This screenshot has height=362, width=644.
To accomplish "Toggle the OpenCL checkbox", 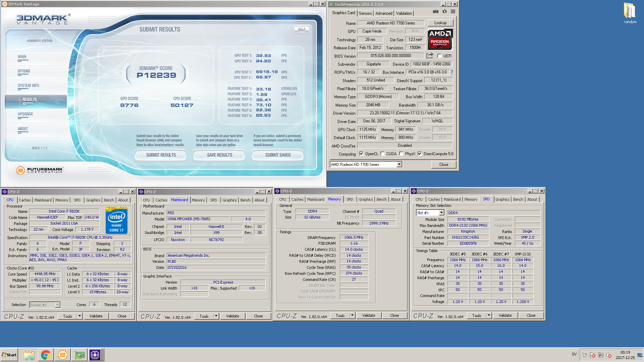I will pos(361,154).
